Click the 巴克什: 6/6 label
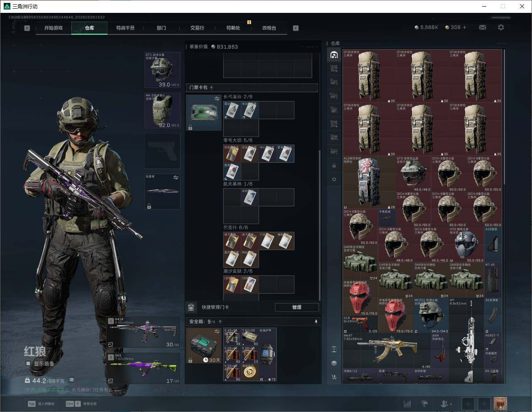The height and width of the screenshot is (412, 532). point(236,228)
